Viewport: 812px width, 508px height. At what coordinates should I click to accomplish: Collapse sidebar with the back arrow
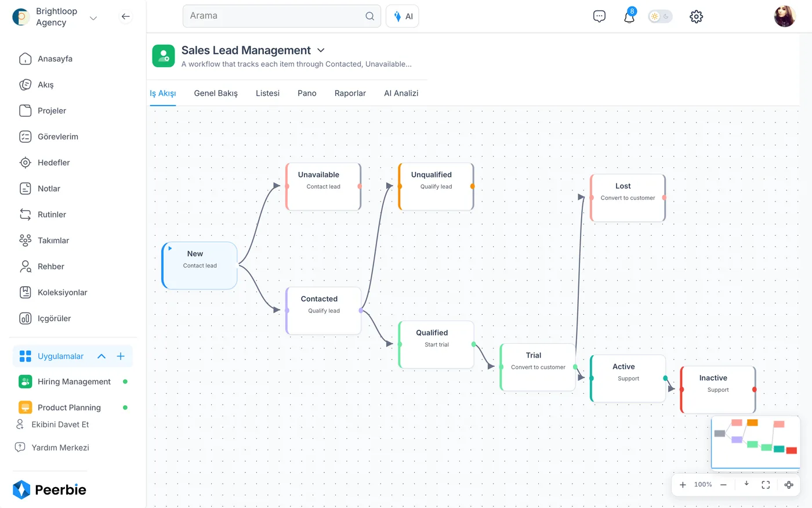point(125,16)
